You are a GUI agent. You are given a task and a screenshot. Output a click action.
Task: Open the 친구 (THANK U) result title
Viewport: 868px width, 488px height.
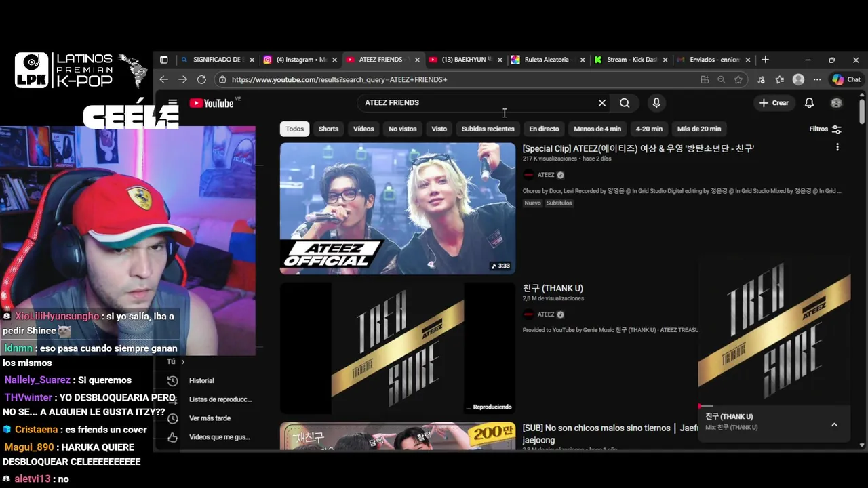(x=553, y=288)
